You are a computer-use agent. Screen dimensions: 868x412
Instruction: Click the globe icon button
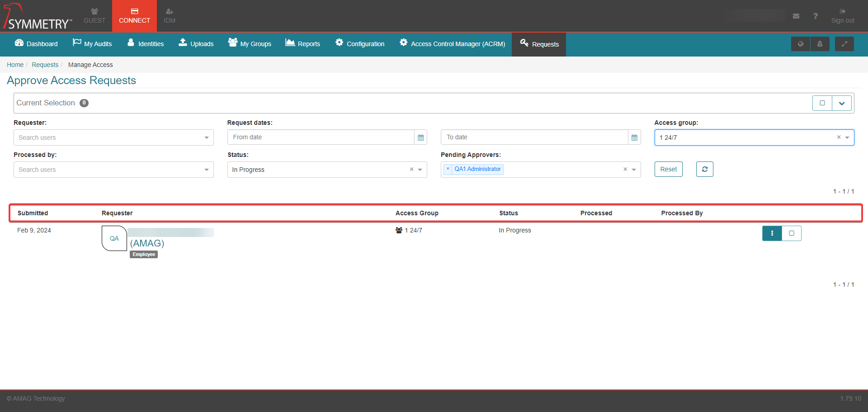(801, 44)
